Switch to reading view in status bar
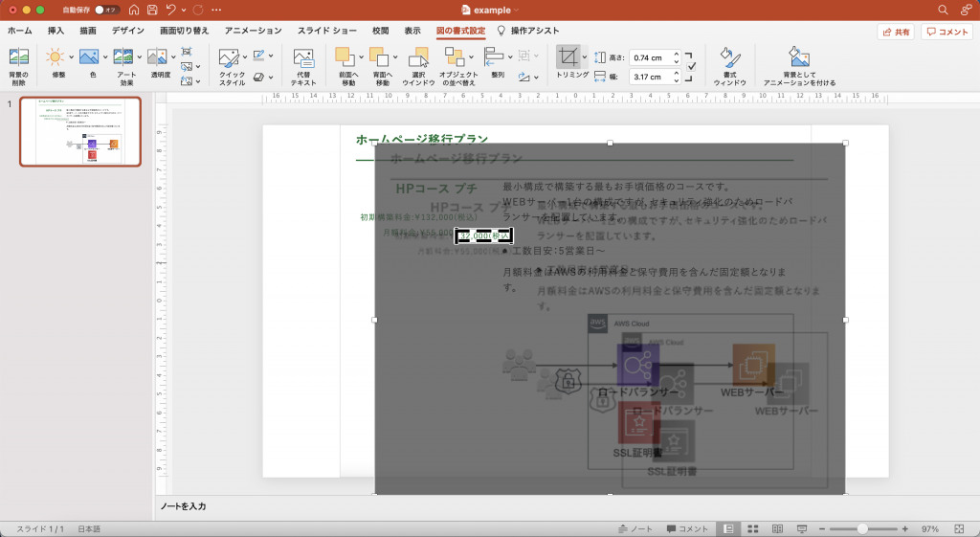 click(x=777, y=529)
